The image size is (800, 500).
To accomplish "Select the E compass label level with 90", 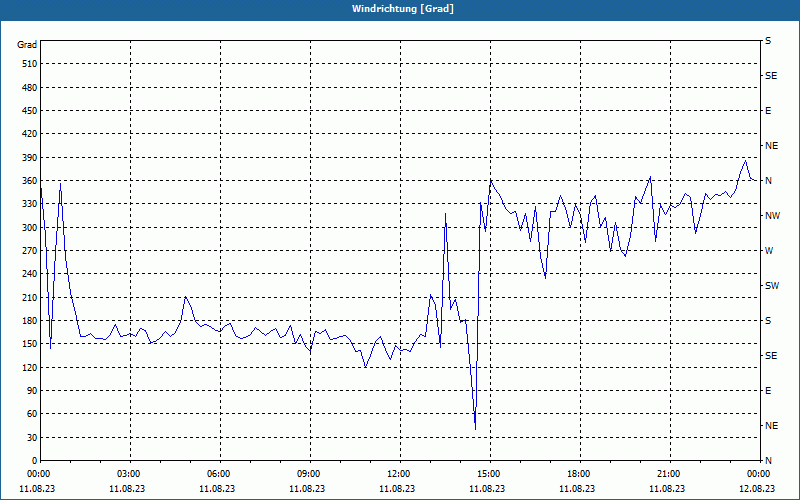I will point(768,391).
